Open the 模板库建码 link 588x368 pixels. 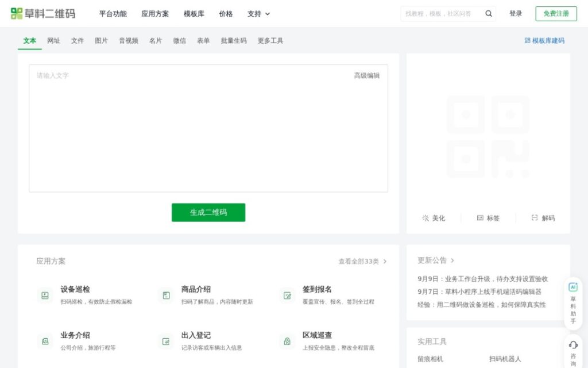(x=544, y=41)
